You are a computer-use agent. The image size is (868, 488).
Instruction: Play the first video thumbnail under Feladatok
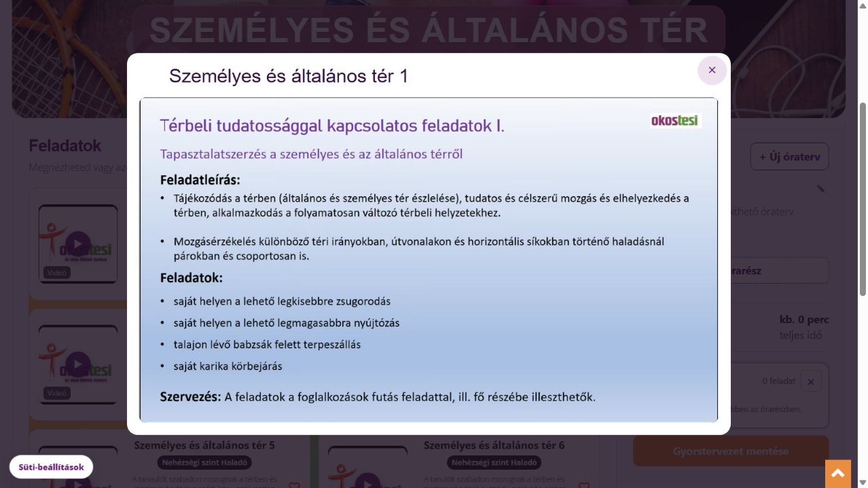click(77, 244)
